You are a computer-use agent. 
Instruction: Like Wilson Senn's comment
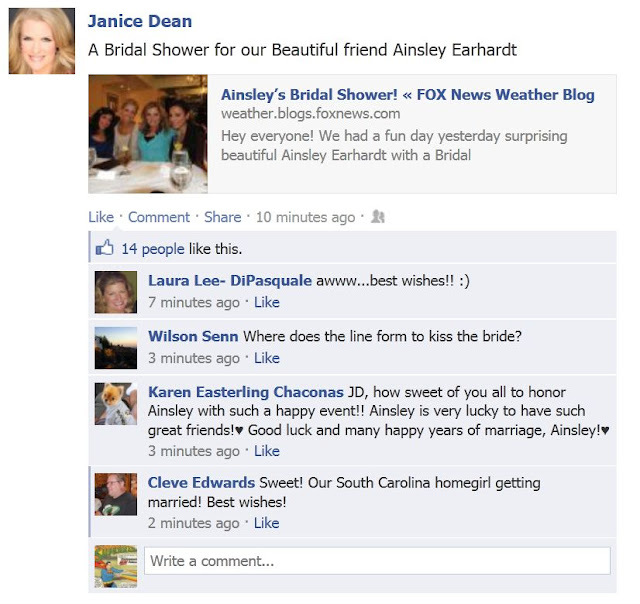click(x=267, y=358)
